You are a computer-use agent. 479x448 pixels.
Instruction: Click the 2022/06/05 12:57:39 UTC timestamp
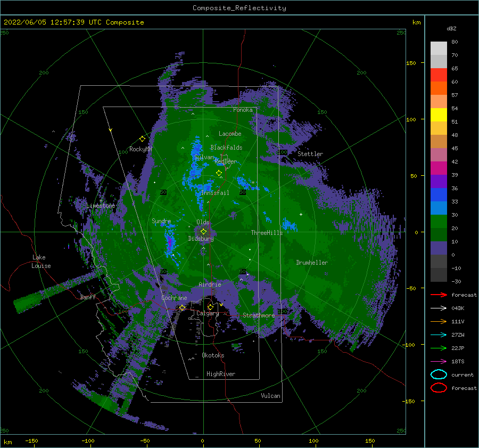[73, 22]
